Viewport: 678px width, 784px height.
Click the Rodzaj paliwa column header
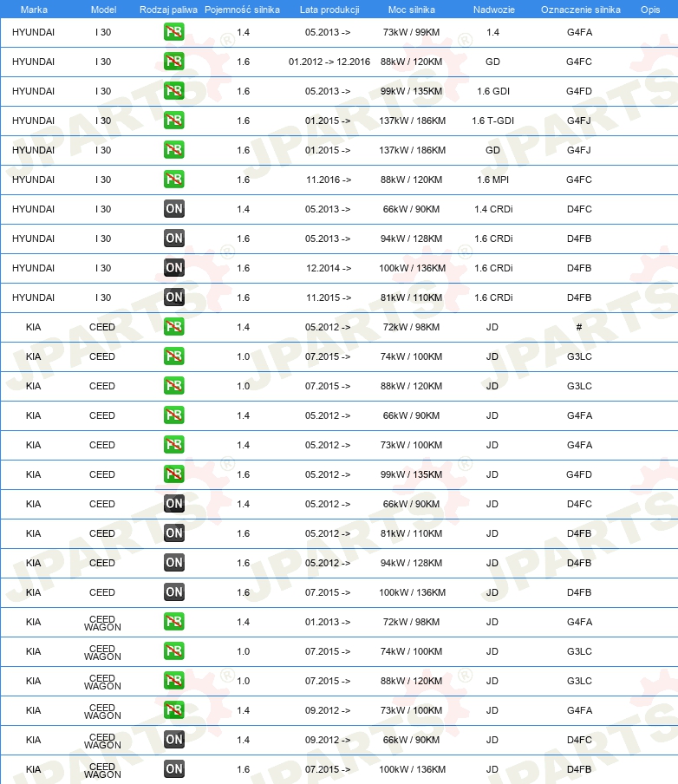click(x=168, y=10)
